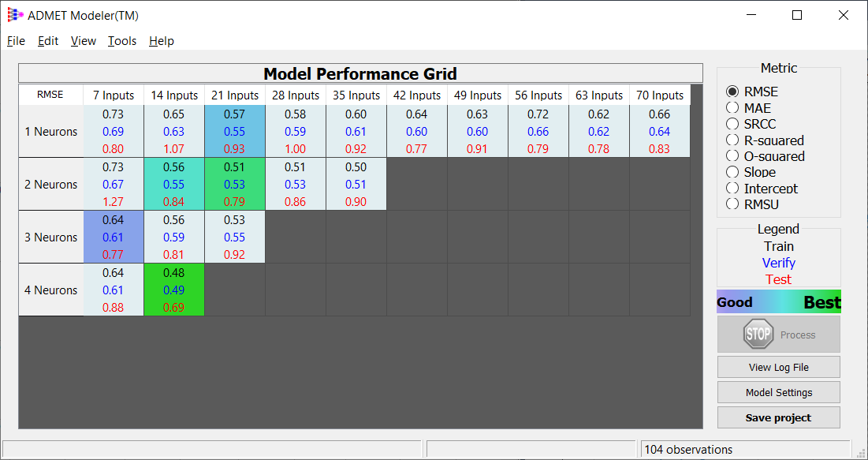Image resolution: width=868 pixels, height=460 pixels.
Task: Maximize the ADMET Modeler window
Action: 797,15
